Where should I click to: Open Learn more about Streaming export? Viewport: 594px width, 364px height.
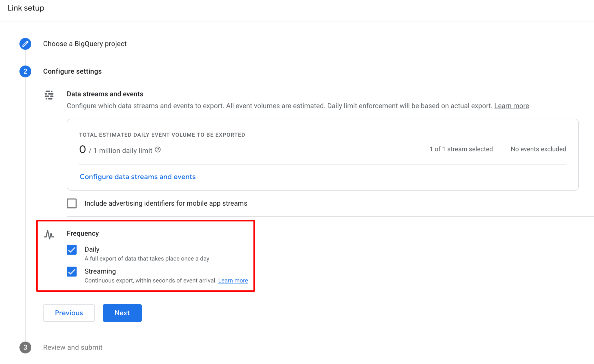tap(233, 280)
